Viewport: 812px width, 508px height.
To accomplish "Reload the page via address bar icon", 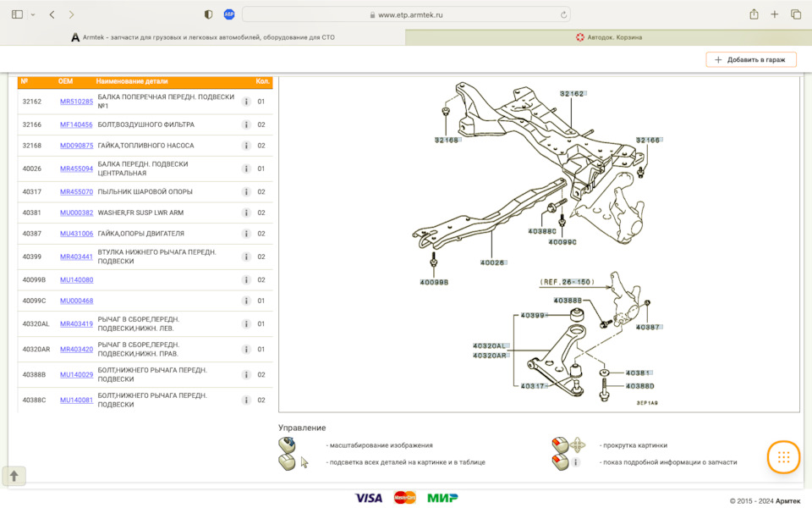I will (563, 15).
